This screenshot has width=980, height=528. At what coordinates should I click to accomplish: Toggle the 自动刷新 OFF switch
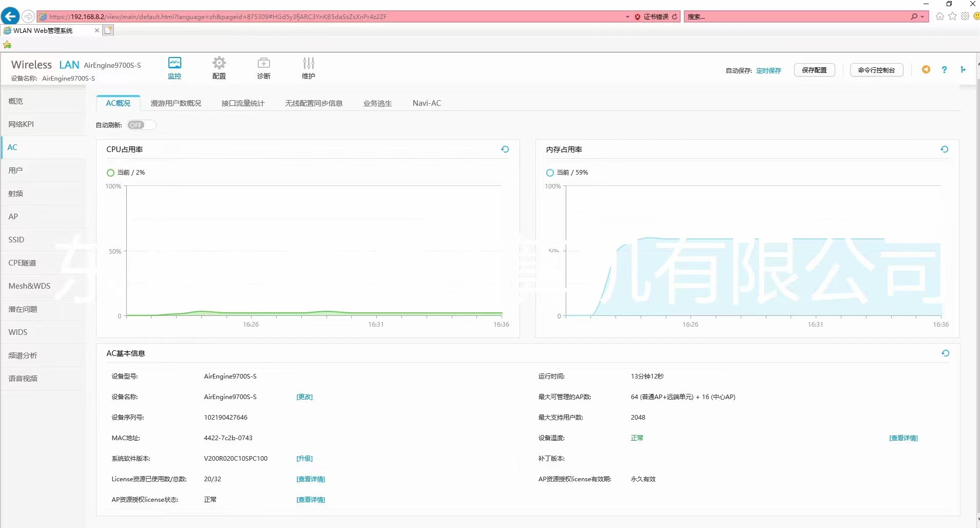141,125
